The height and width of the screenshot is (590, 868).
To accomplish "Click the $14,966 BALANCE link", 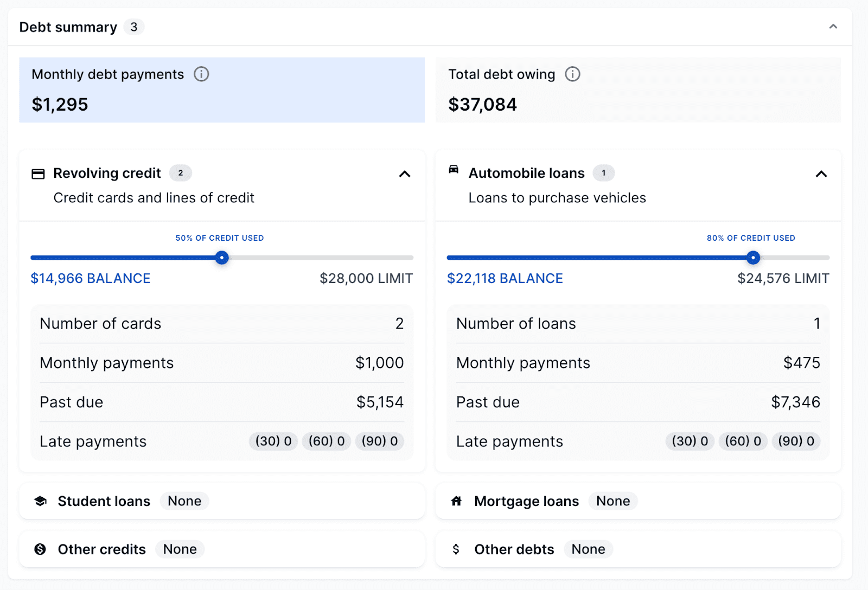I will (91, 279).
